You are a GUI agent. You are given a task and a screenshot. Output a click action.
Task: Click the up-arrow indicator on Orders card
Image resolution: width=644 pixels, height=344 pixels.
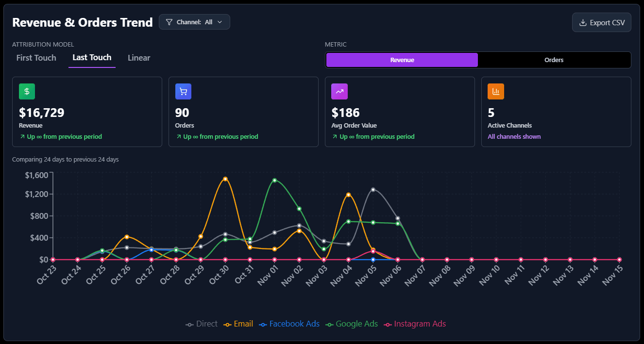click(x=179, y=136)
